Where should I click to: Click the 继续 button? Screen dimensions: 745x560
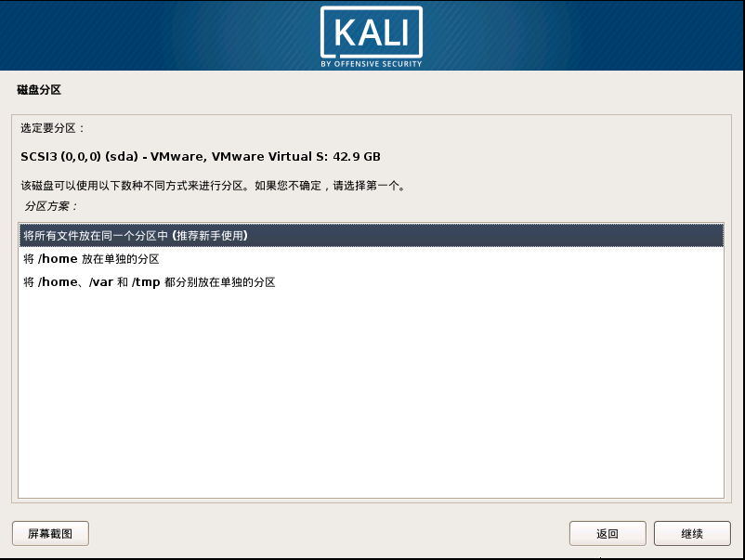(x=692, y=533)
